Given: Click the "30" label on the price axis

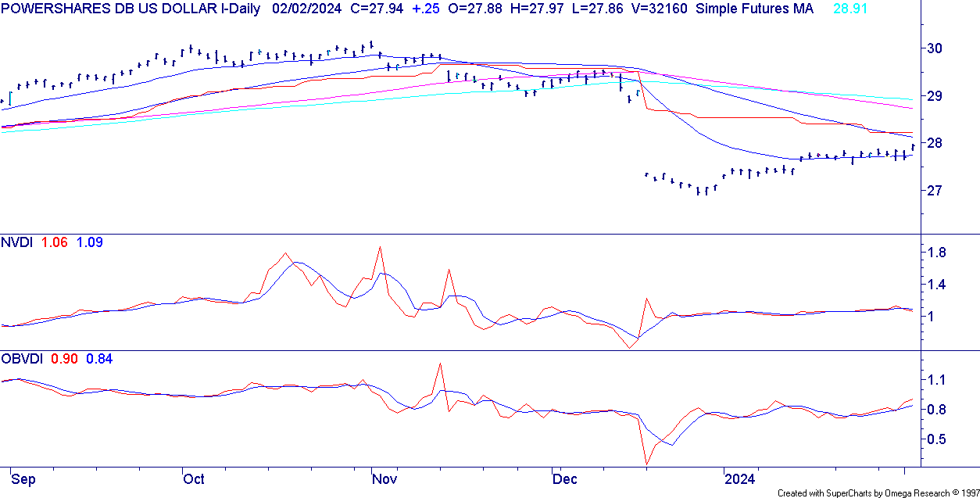Looking at the screenshot, I should [x=935, y=48].
